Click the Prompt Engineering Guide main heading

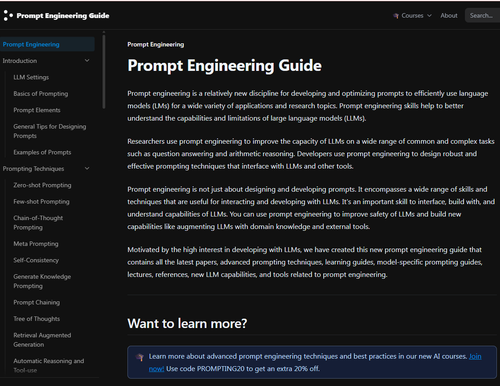pos(224,66)
